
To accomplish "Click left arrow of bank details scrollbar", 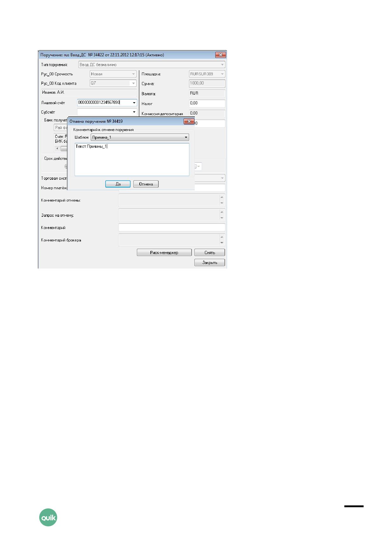I will pyautogui.click(x=57, y=148).
